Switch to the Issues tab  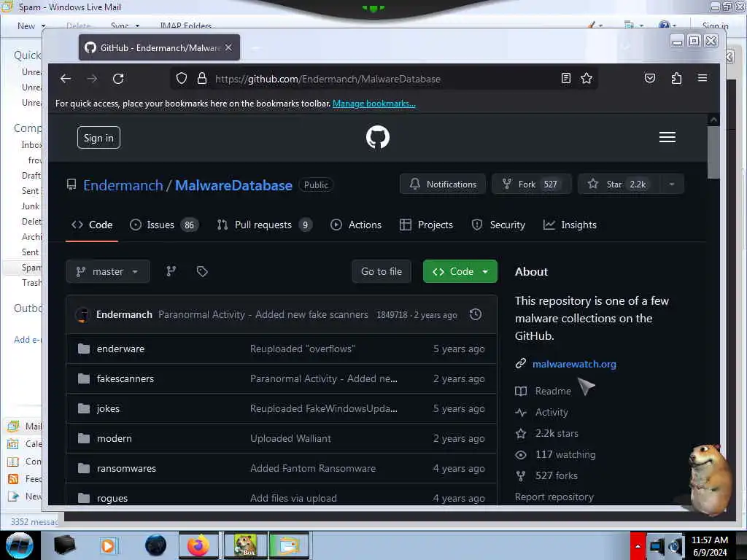click(x=164, y=225)
